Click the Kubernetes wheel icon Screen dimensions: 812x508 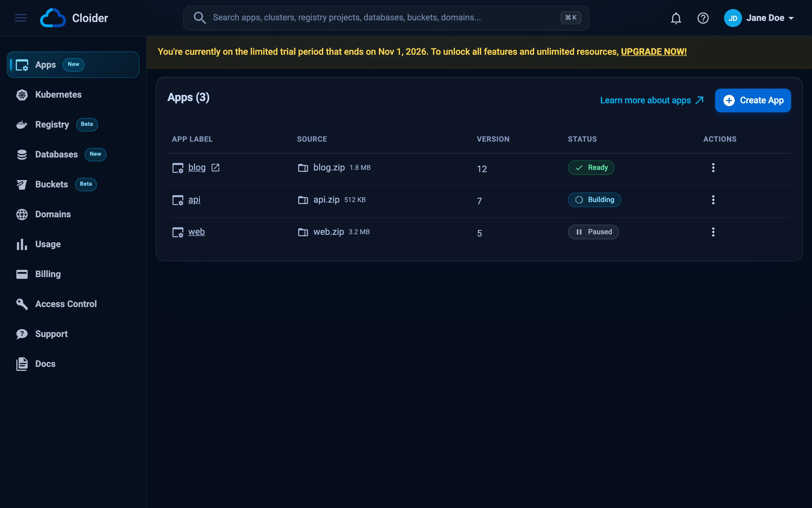tap(22, 95)
